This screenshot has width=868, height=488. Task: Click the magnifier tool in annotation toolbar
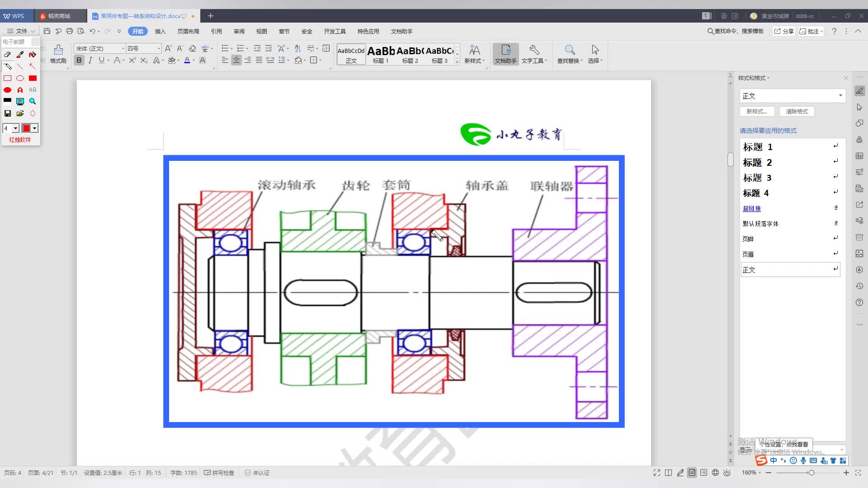point(33,102)
